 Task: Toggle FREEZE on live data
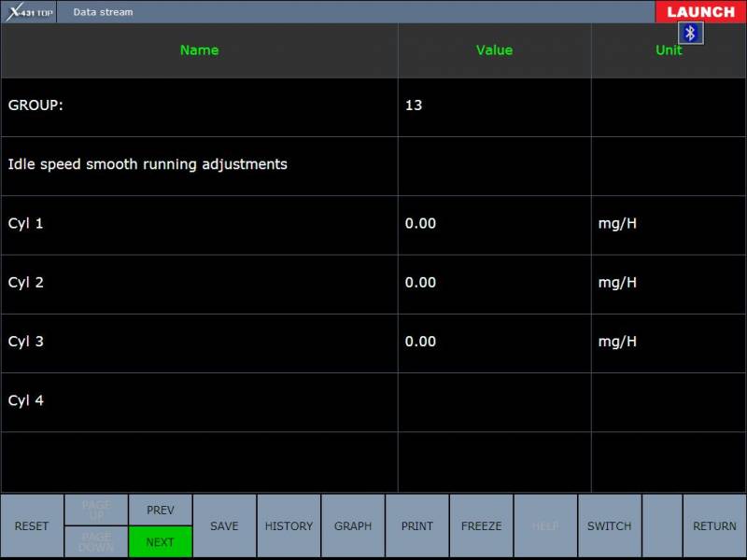[x=481, y=526]
